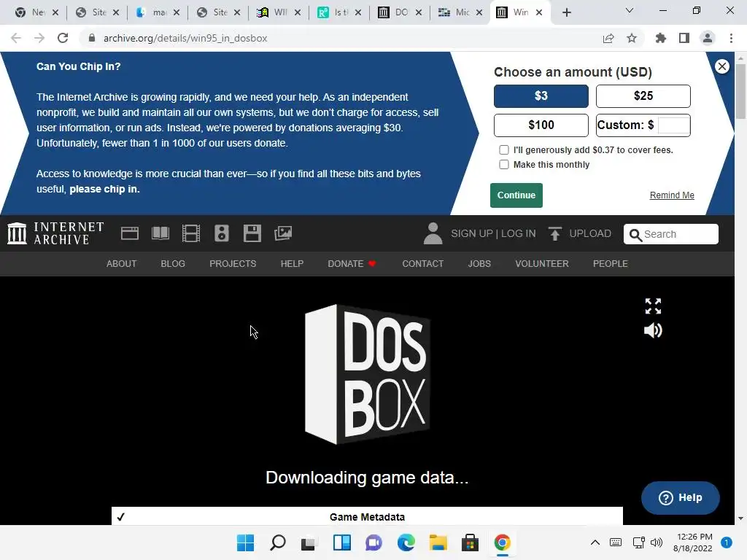Open the JOBS navigation item
The image size is (747, 560).
[x=479, y=264]
